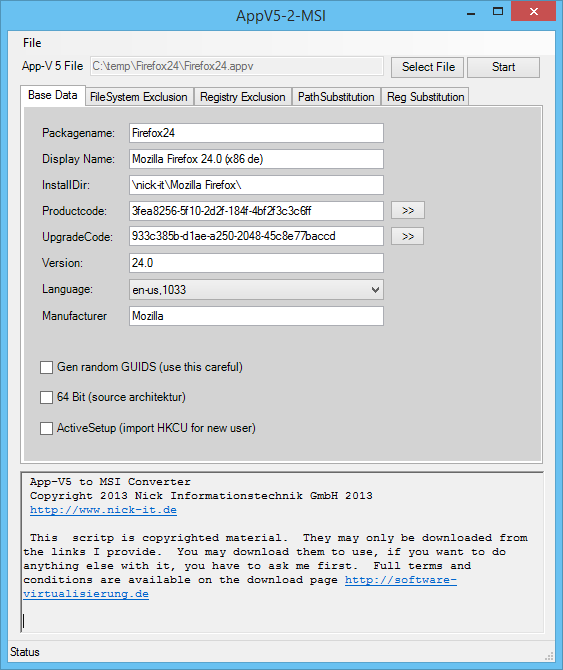The image size is (563, 670).
Task: Click the UpgradeCode field
Action: pos(256,236)
